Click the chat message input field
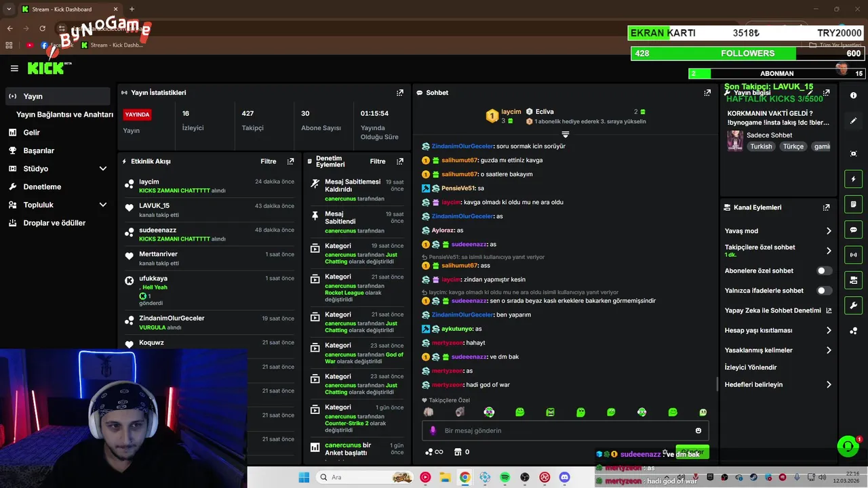Image resolution: width=868 pixels, height=488 pixels. click(x=565, y=430)
